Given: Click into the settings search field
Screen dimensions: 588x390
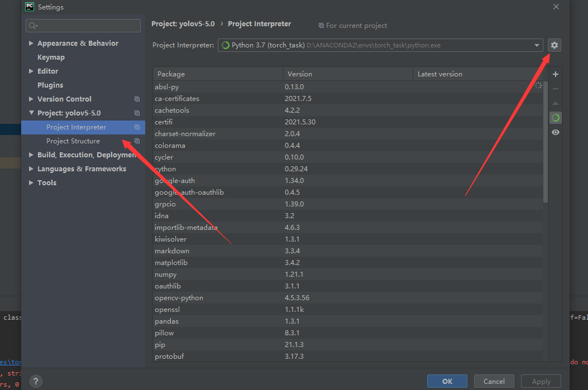Looking at the screenshot, I should click(83, 26).
